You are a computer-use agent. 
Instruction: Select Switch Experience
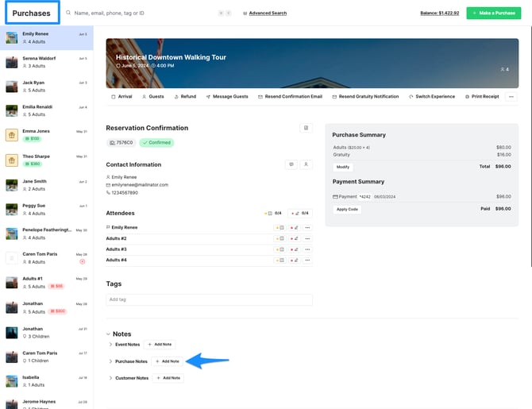point(432,97)
